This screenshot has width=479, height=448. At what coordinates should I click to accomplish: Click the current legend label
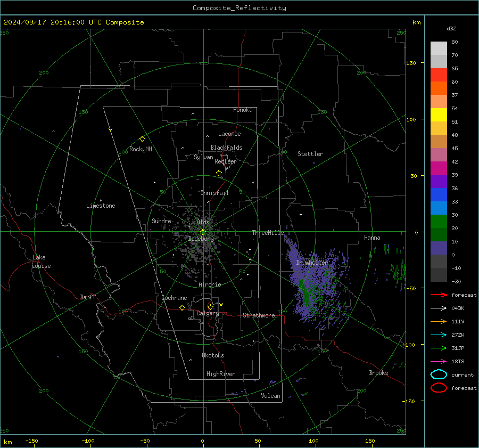[x=462, y=375]
